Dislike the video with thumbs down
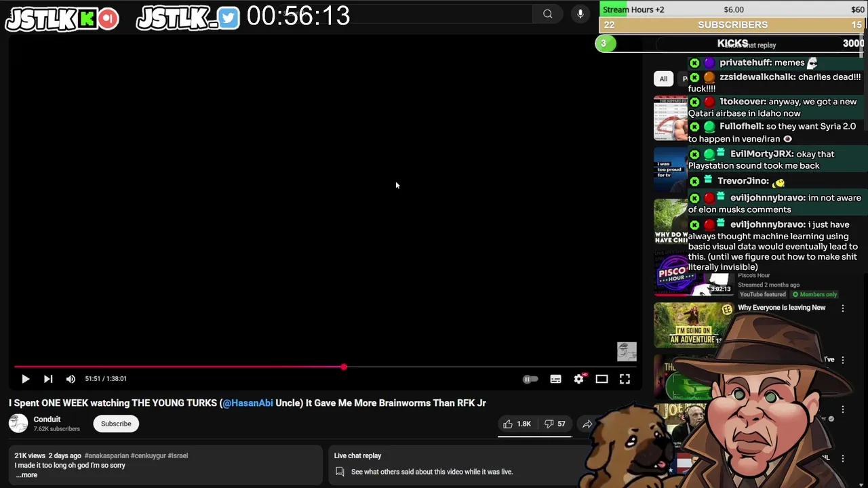868x488 pixels. [554, 424]
